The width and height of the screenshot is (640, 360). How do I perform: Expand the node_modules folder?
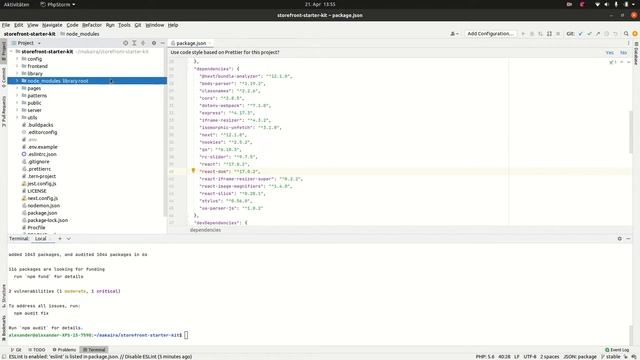(17, 81)
